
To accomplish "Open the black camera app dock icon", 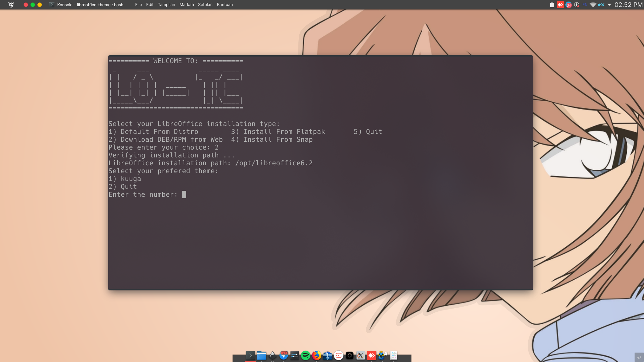I will click(x=350, y=355).
